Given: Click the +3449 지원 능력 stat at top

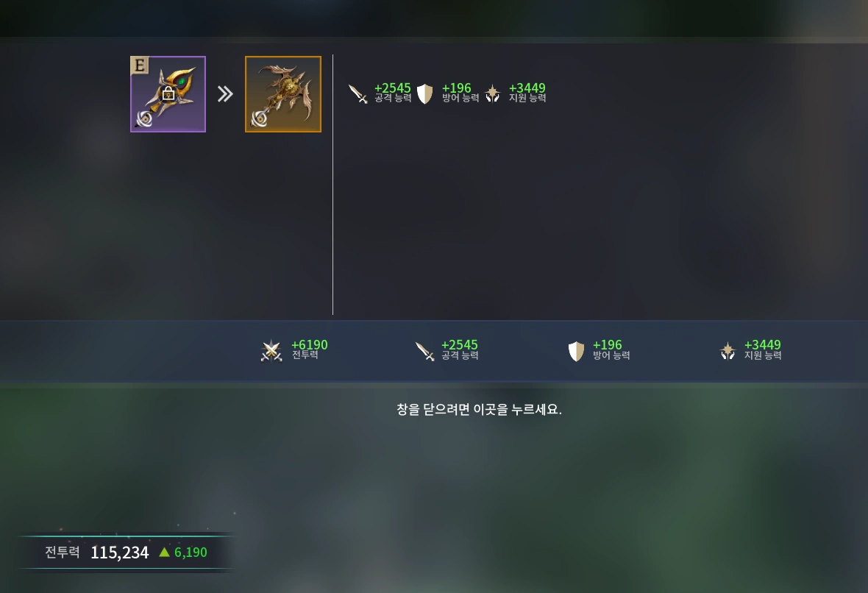Looking at the screenshot, I should [527, 93].
